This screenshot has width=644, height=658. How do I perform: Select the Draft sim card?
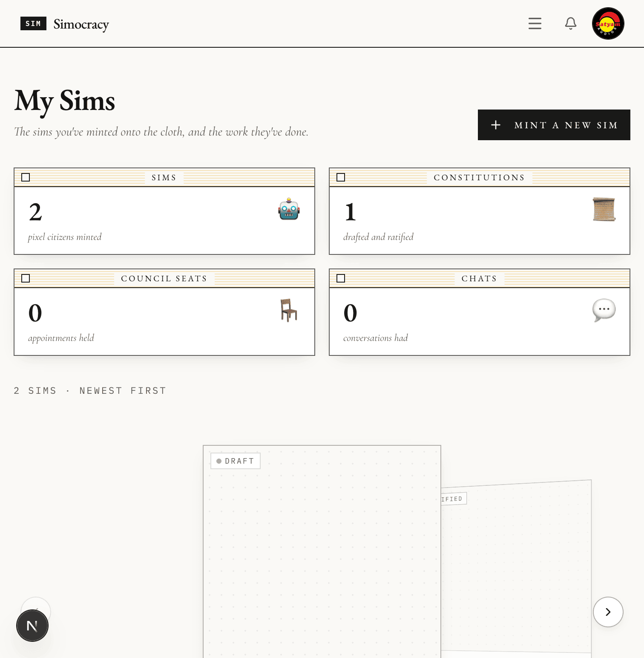pyautogui.click(x=322, y=551)
